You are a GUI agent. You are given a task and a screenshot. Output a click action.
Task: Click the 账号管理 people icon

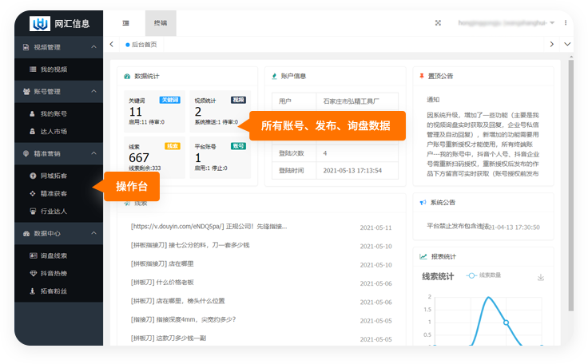[26, 92]
